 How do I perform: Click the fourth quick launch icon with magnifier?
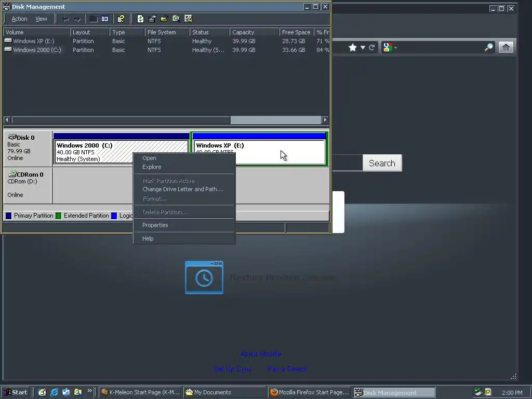click(x=78, y=392)
